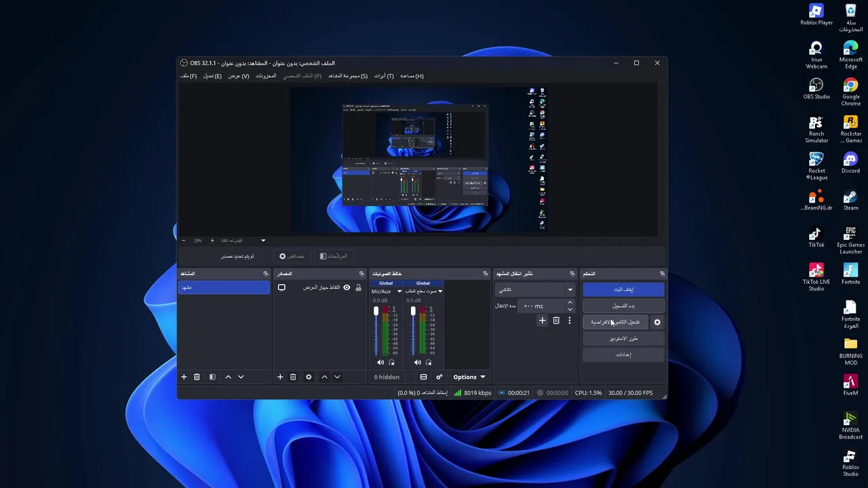
Task: Undock the Audio Mixer panel with its float icon
Action: [485, 274]
